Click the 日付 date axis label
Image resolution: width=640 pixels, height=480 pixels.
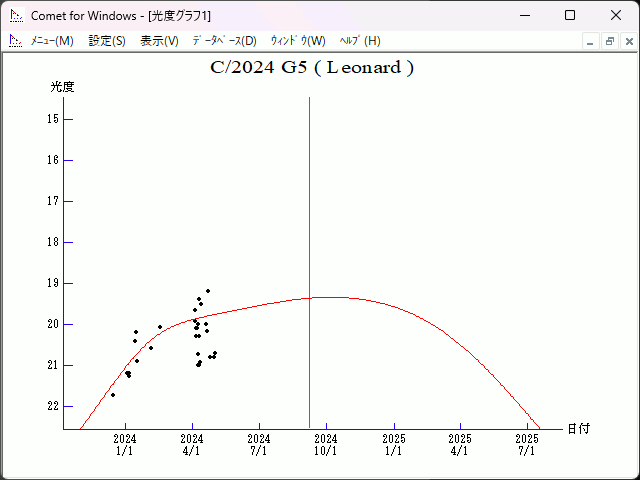tap(578, 428)
